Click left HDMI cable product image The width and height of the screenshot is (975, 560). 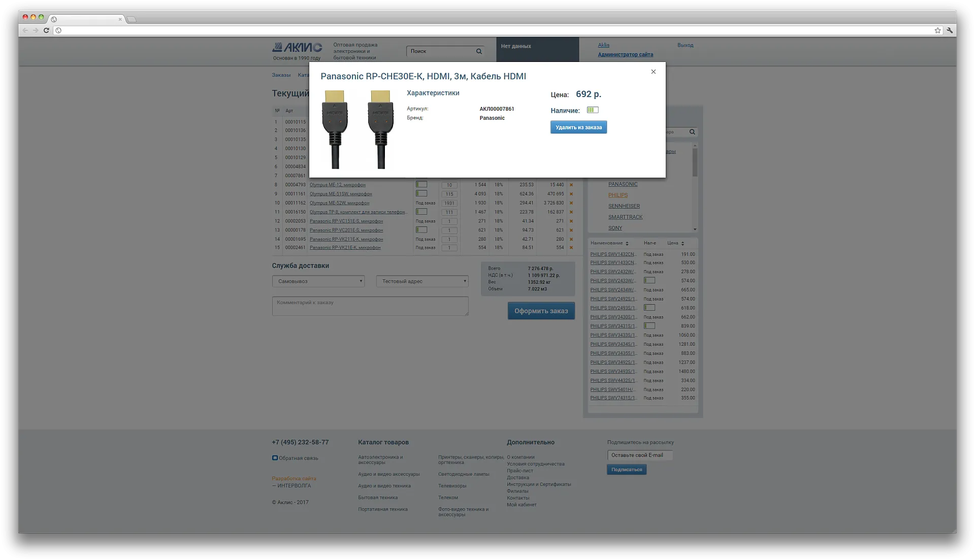pyautogui.click(x=335, y=129)
